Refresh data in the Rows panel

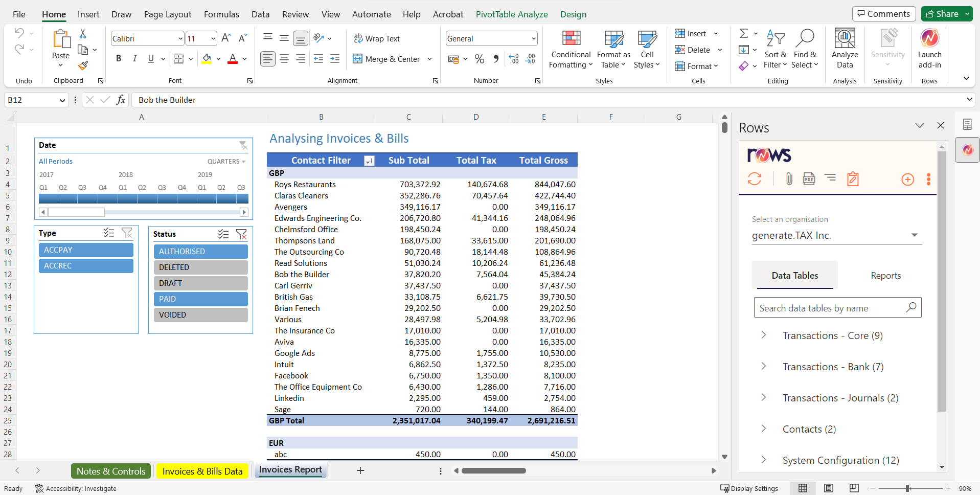(755, 178)
